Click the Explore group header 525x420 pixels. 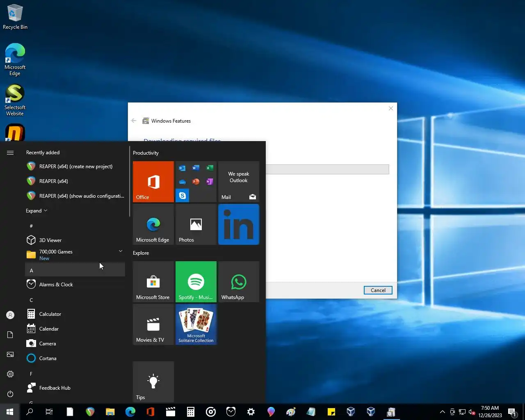click(141, 253)
